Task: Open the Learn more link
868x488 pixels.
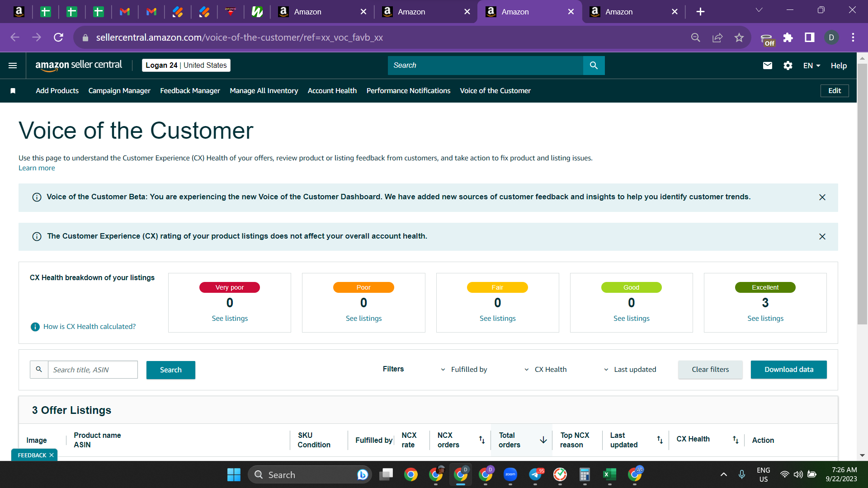Action: tap(37, 168)
